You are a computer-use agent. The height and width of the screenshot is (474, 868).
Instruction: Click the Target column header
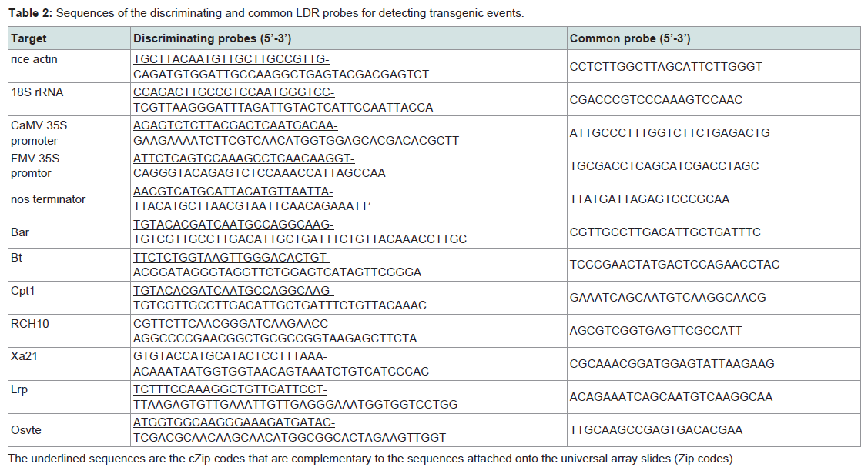click(69, 38)
